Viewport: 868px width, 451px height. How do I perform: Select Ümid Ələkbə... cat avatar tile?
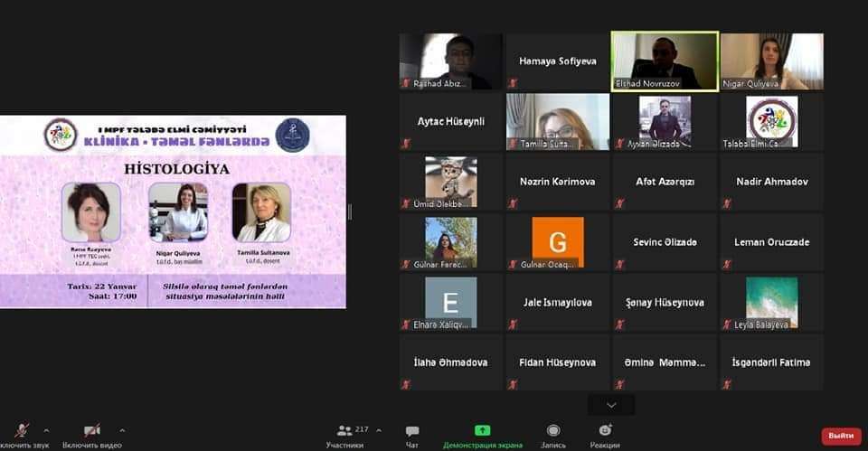click(450, 182)
